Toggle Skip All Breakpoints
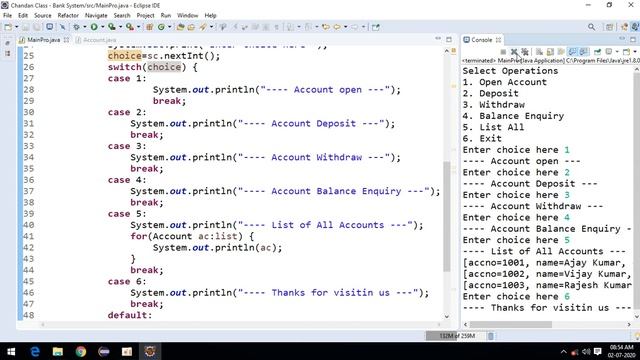 tap(62, 27)
